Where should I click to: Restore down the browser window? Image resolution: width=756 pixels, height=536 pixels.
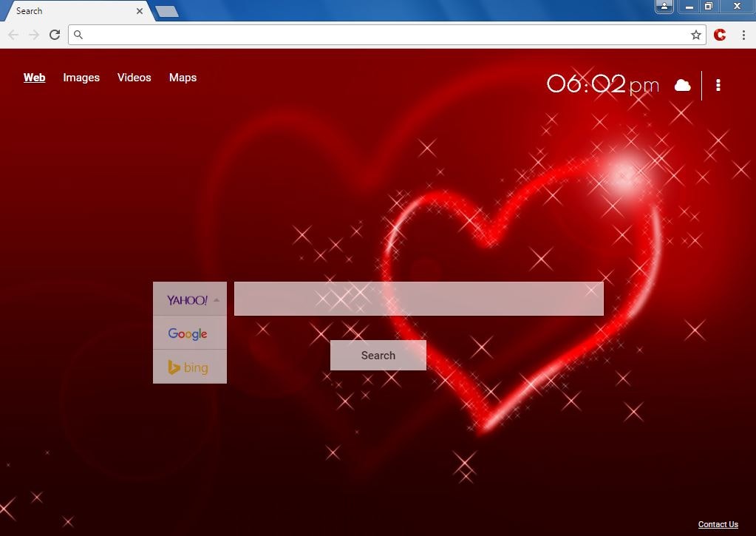(708, 6)
